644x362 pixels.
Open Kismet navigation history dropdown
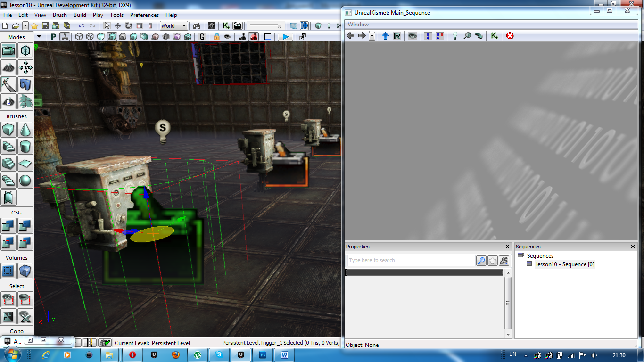pos(372,36)
